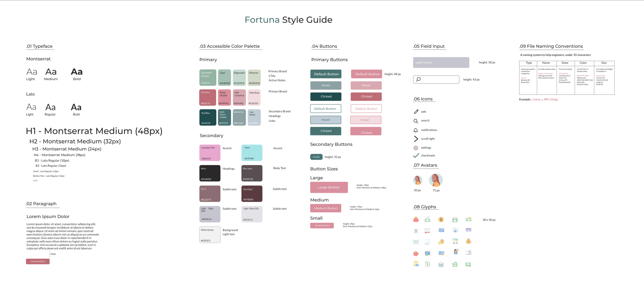Pick the White Smoke background swatch

[x=210, y=235]
